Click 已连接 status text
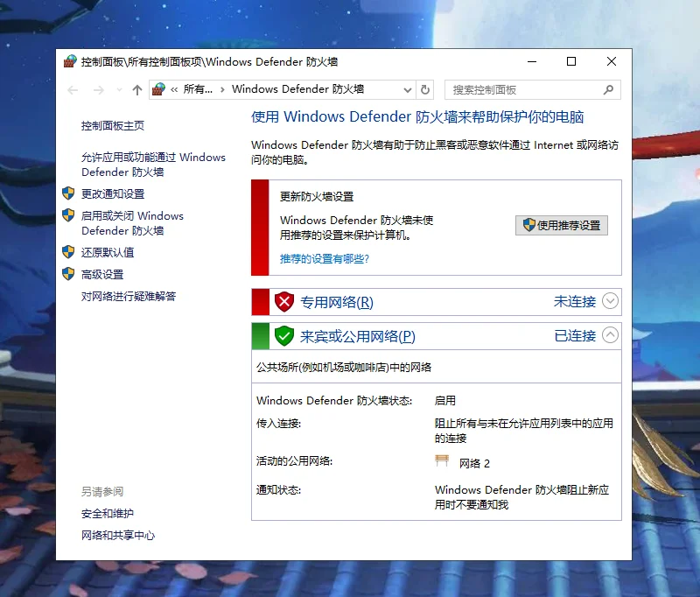This screenshot has width=700, height=597. point(575,335)
